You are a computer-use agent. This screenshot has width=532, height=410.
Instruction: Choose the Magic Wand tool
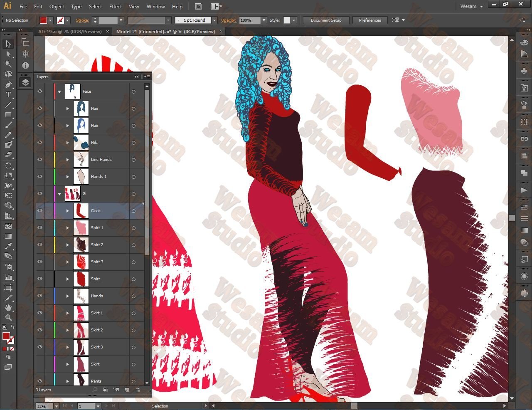pos(8,64)
